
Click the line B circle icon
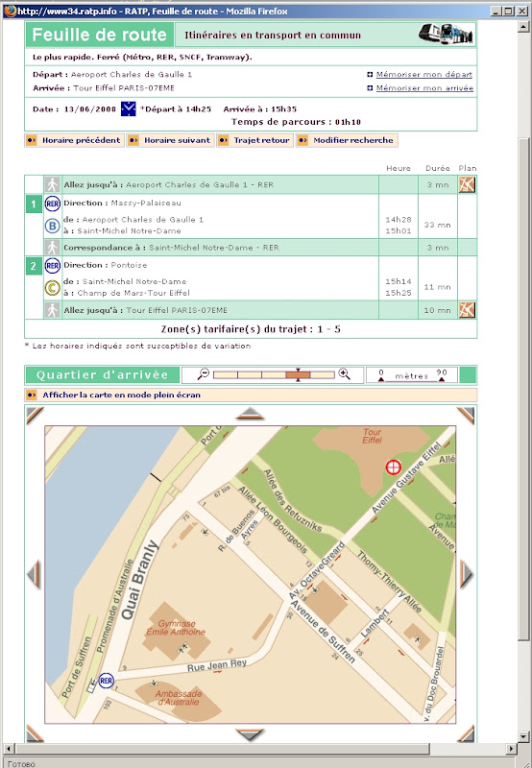click(53, 226)
